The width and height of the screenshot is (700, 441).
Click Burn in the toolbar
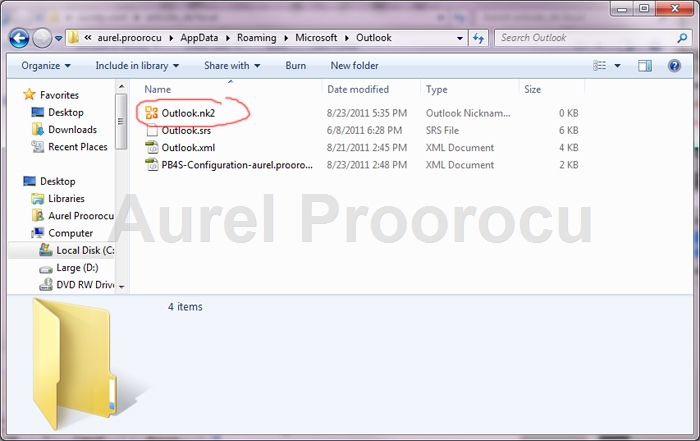coord(296,66)
